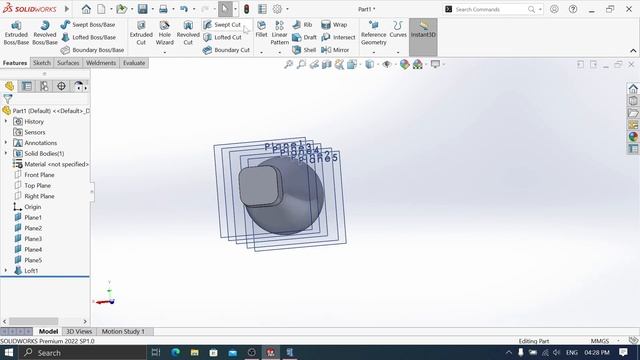The width and height of the screenshot is (640, 360).
Task: Select the Revolved Boss/Base tool
Action: tap(44, 33)
